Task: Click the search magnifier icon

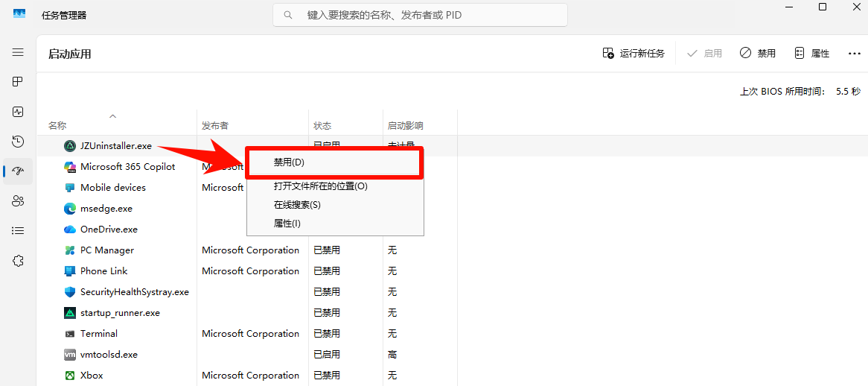Action: click(288, 15)
